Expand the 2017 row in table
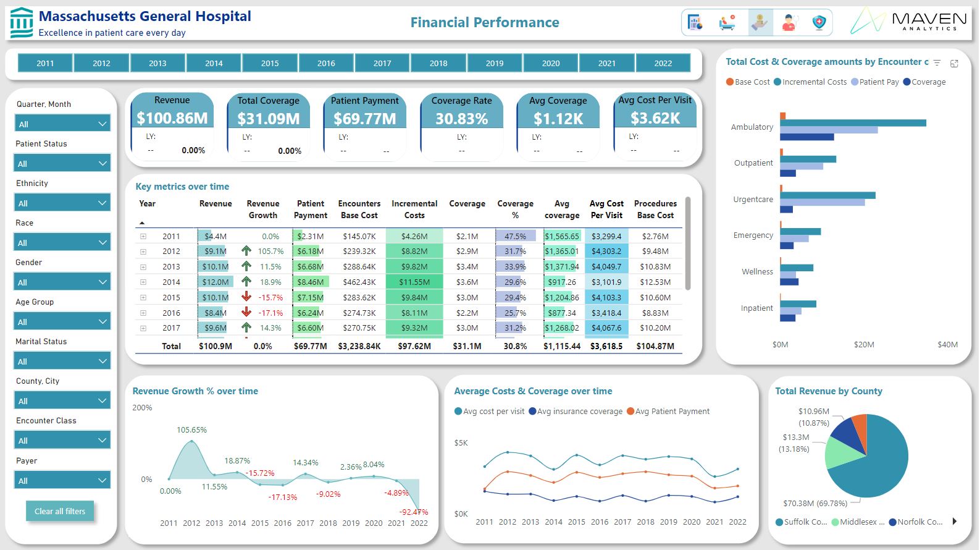Image resolution: width=980 pixels, height=550 pixels. coord(143,328)
